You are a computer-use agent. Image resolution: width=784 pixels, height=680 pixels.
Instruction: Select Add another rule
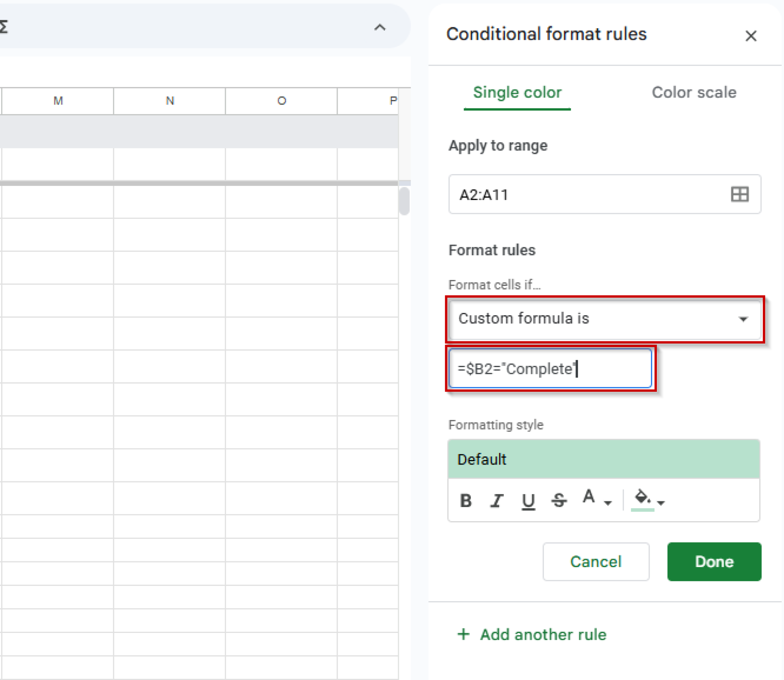pos(531,634)
